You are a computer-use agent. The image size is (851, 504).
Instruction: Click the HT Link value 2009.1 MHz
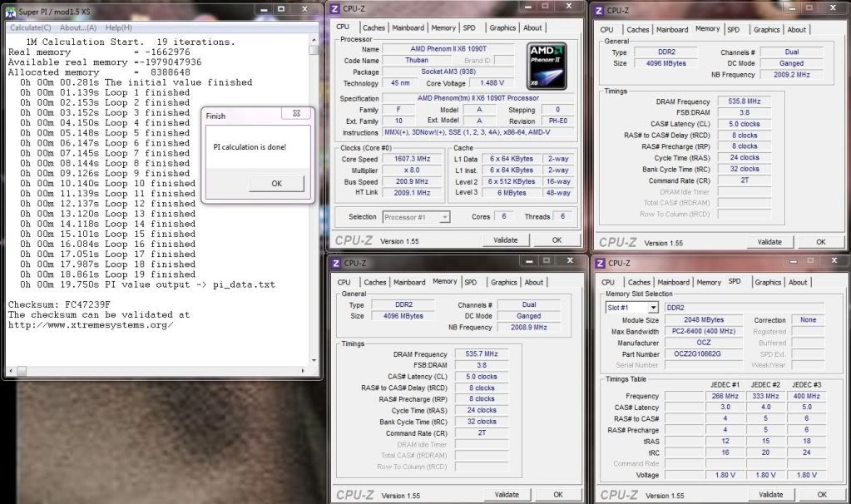412,193
